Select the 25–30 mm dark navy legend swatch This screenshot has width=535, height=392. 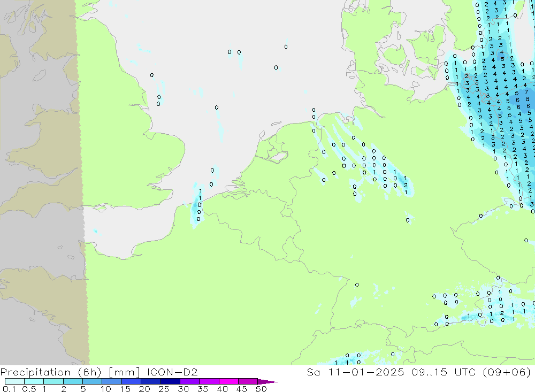(x=170, y=381)
